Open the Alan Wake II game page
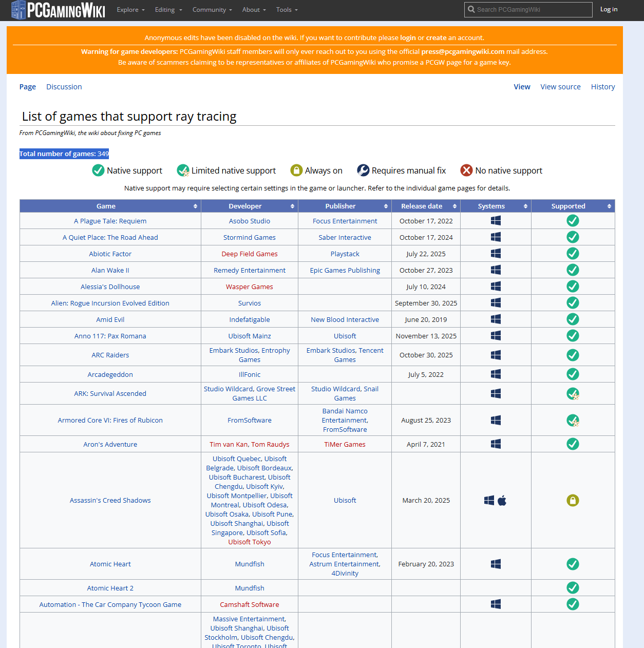This screenshot has width=644, height=648. (110, 270)
